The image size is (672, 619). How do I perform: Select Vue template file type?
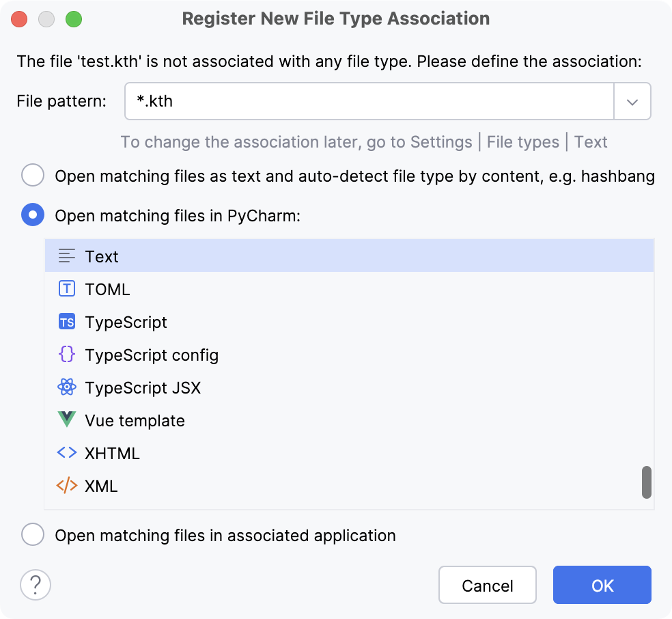tap(135, 419)
